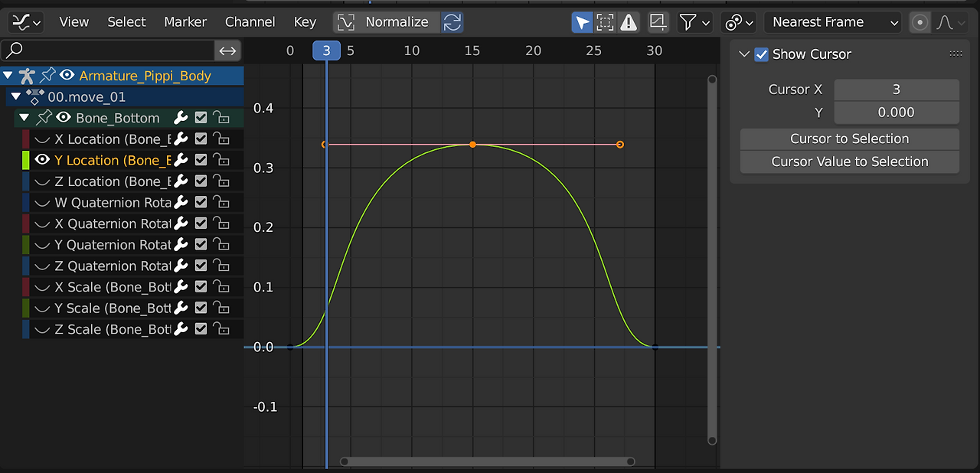Click the Y Location green color swatch
Viewport: 980px width, 473px height.
25,160
